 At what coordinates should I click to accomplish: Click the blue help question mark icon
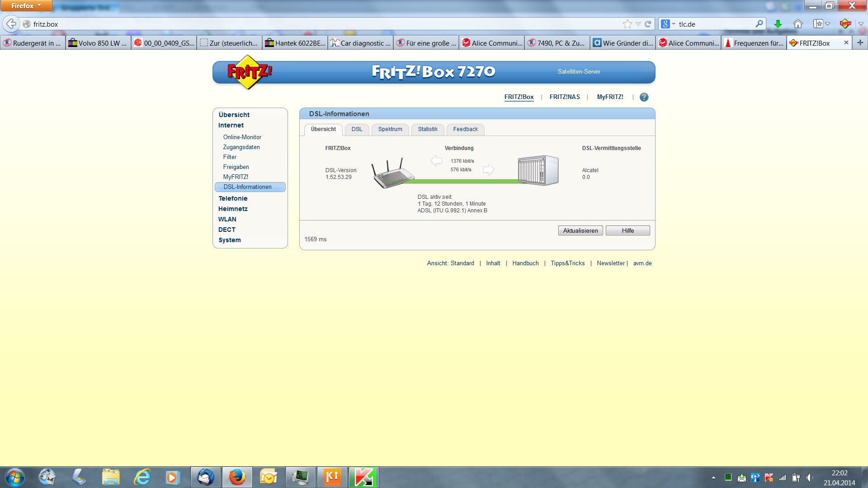coord(644,97)
